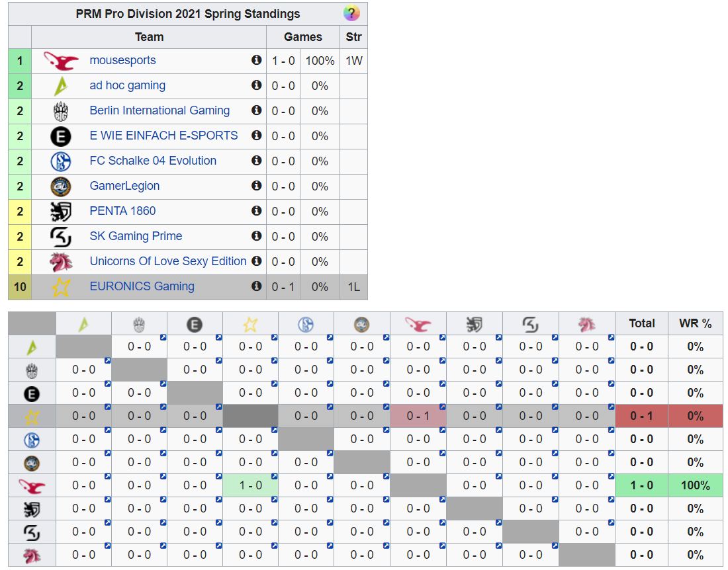Click info icon next to GamerLegion
Image resolution: width=728 pixels, height=570 pixels.
coord(257,186)
